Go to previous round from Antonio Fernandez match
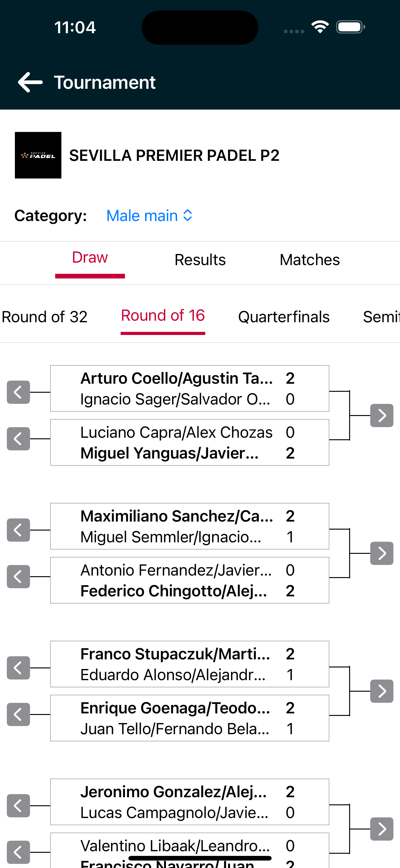The image size is (400, 868). pos(19,576)
